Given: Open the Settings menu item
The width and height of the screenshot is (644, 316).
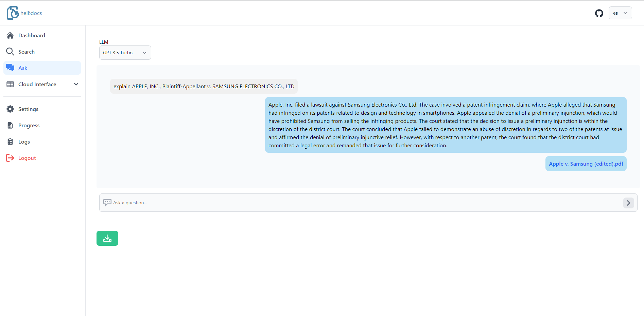Looking at the screenshot, I should [42, 109].
